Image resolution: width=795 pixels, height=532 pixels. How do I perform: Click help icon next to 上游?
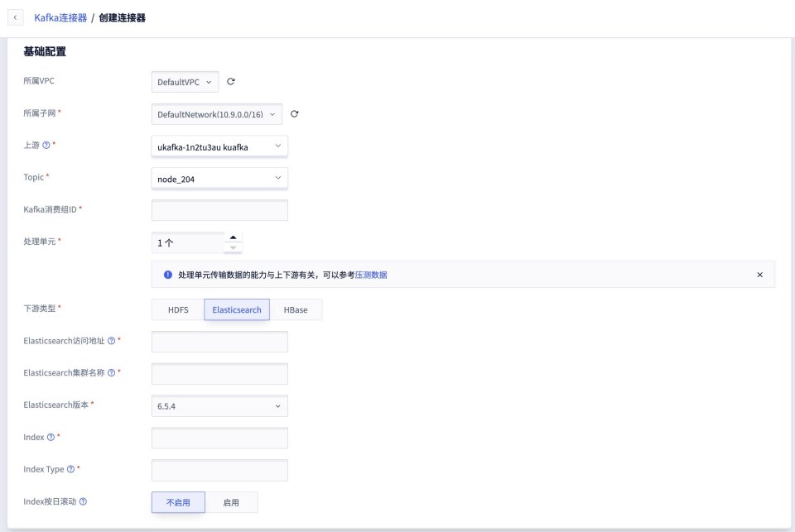(46, 146)
